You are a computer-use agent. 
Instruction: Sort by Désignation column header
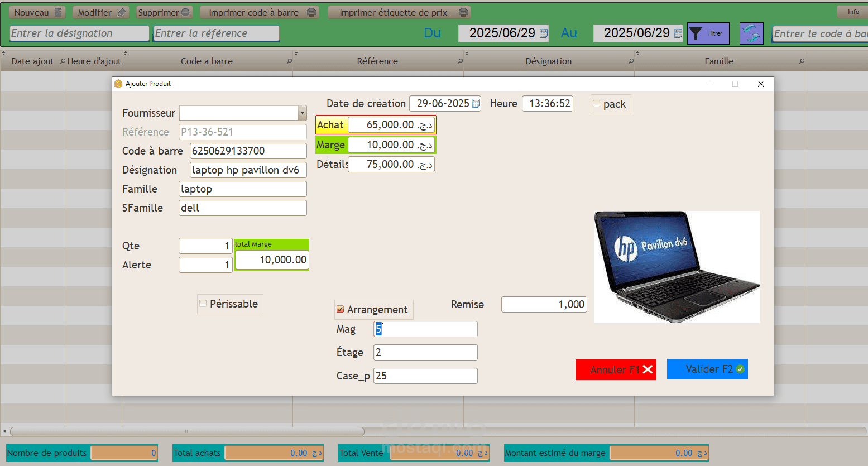tap(548, 61)
